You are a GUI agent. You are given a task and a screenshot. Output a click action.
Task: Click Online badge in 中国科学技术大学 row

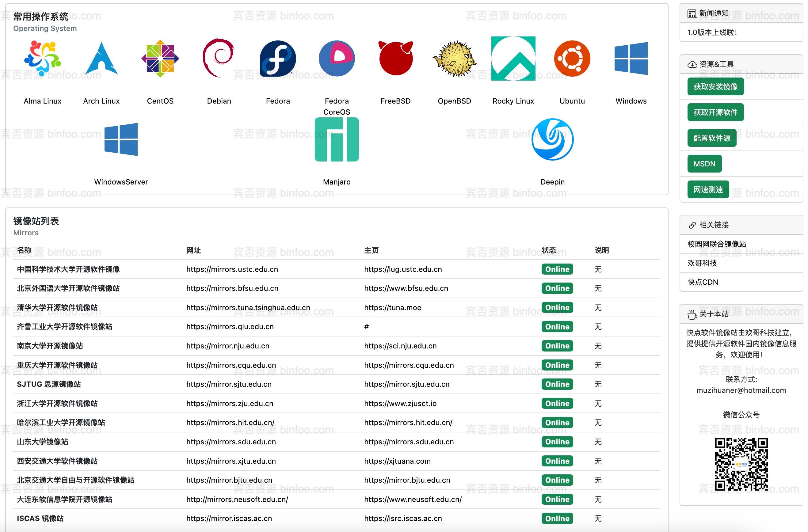pyautogui.click(x=557, y=269)
